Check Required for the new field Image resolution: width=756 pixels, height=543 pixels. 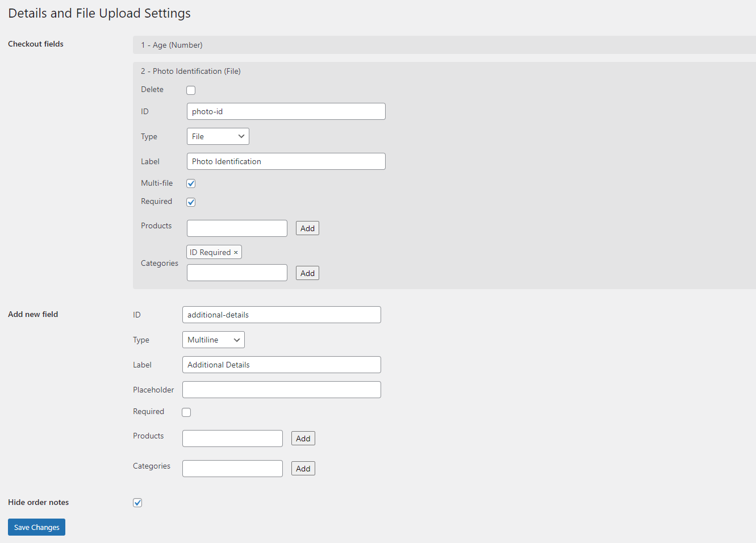pos(186,412)
